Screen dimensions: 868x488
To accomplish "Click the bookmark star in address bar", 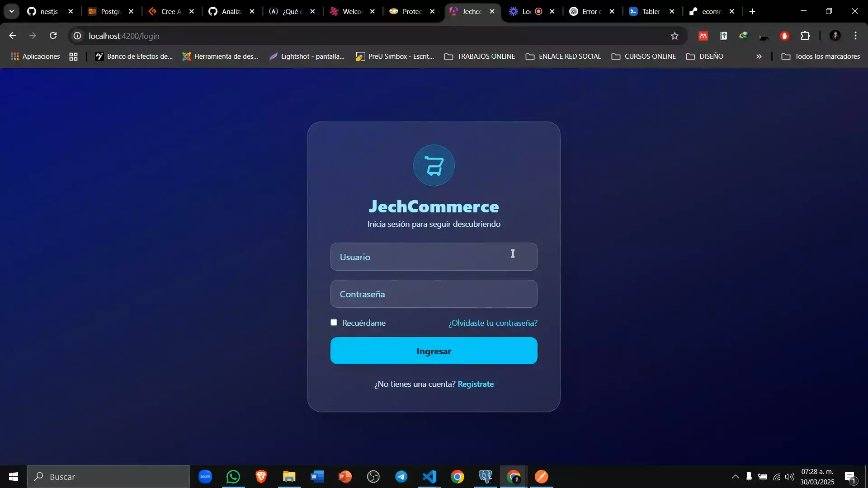I will click(675, 36).
